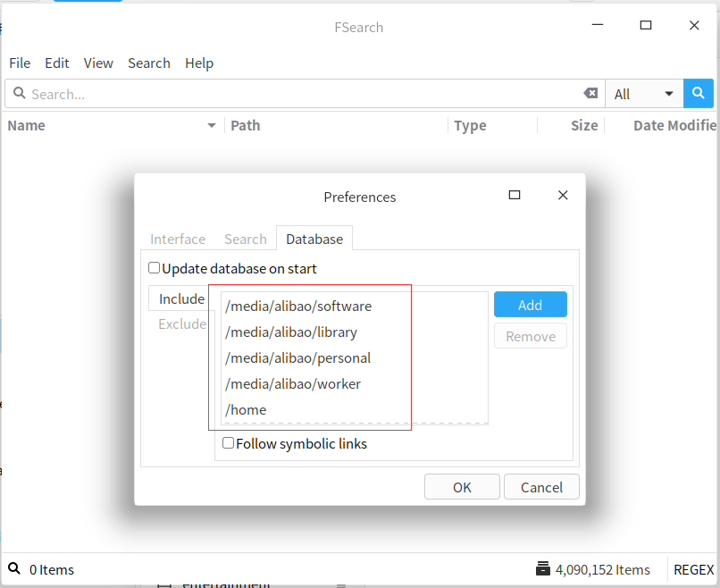Click the blue search magnifier button
The image size is (720, 588).
[698, 94]
